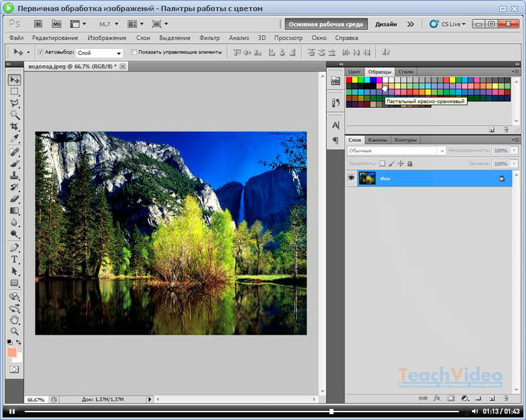This screenshot has width=526, height=420.
Task: Select the Hand tool
Action: [14, 320]
